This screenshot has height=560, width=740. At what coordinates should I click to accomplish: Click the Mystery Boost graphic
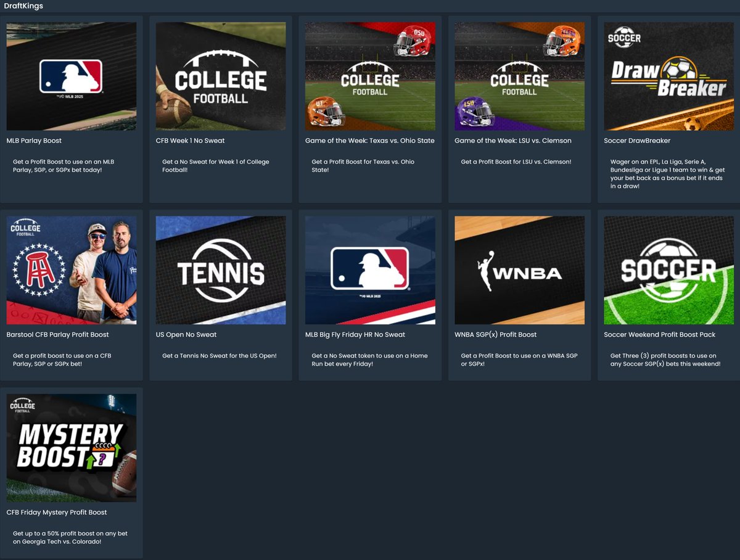pyautogui.click(x=71, y=448)
